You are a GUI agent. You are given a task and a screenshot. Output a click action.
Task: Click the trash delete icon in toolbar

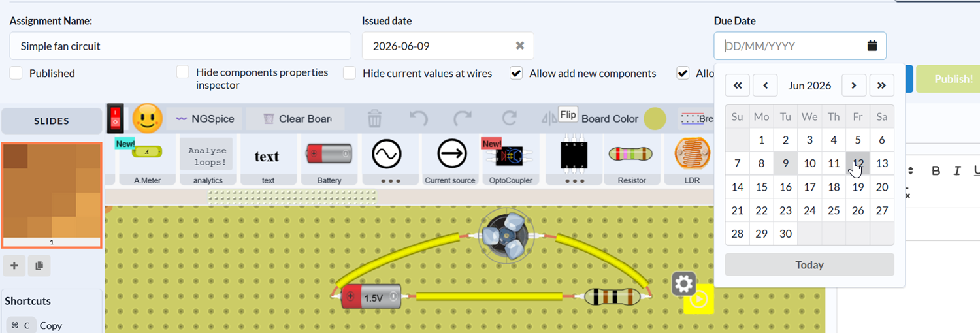[374, 119]
